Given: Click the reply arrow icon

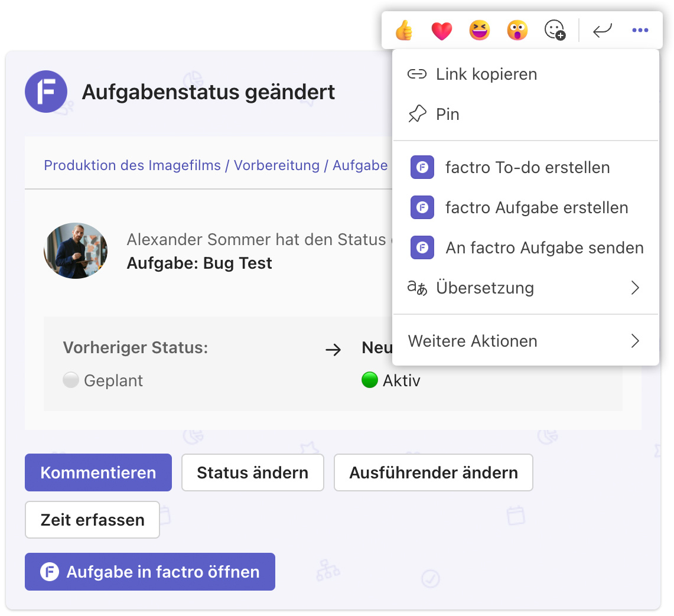Looking at the screenshot, I should click(602, 30).
